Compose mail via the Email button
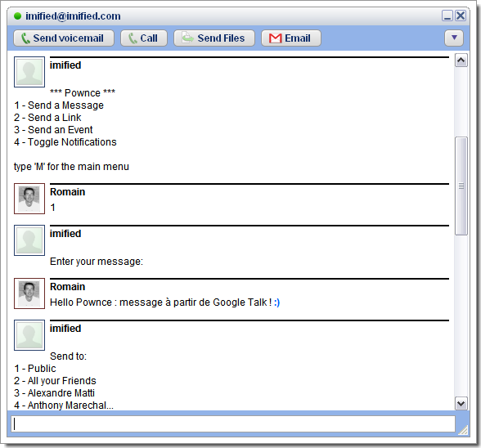This screenshot has width=481, height=448. coord(291,38)
